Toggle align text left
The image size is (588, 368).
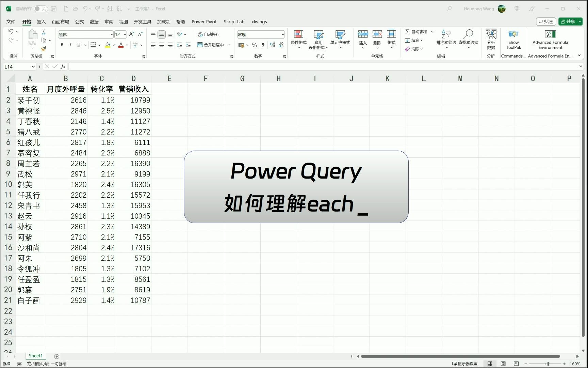153,45
